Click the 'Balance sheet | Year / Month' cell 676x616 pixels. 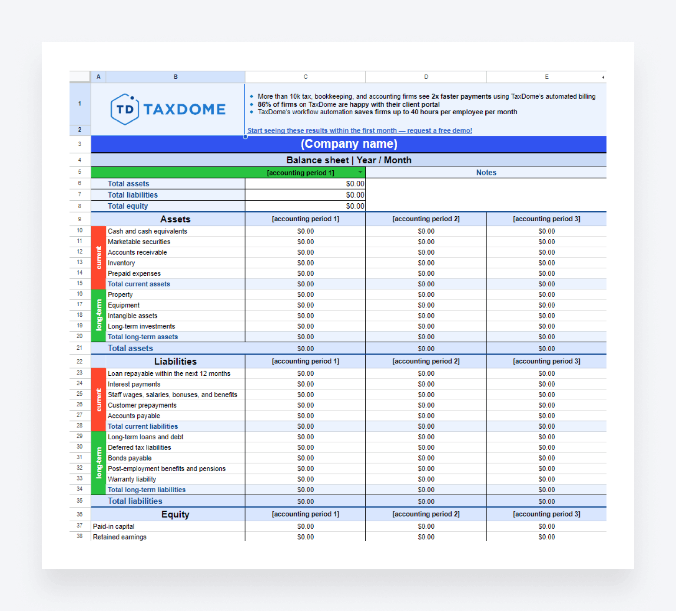(349, 160)
